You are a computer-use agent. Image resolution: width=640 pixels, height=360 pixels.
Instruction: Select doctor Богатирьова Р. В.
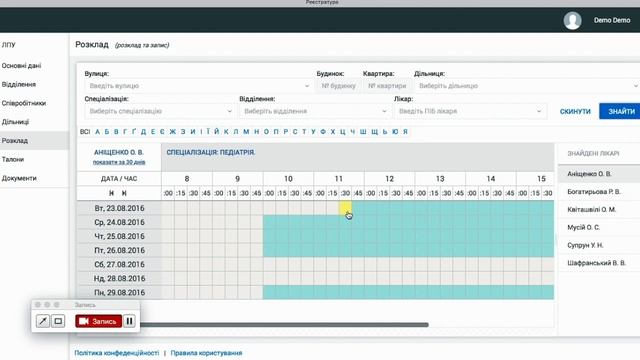click(x=593, y=191)
